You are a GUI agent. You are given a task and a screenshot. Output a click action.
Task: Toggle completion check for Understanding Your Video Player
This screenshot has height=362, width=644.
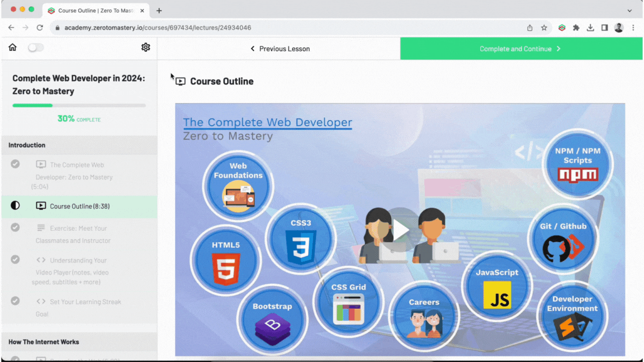(x=15, y=259)
